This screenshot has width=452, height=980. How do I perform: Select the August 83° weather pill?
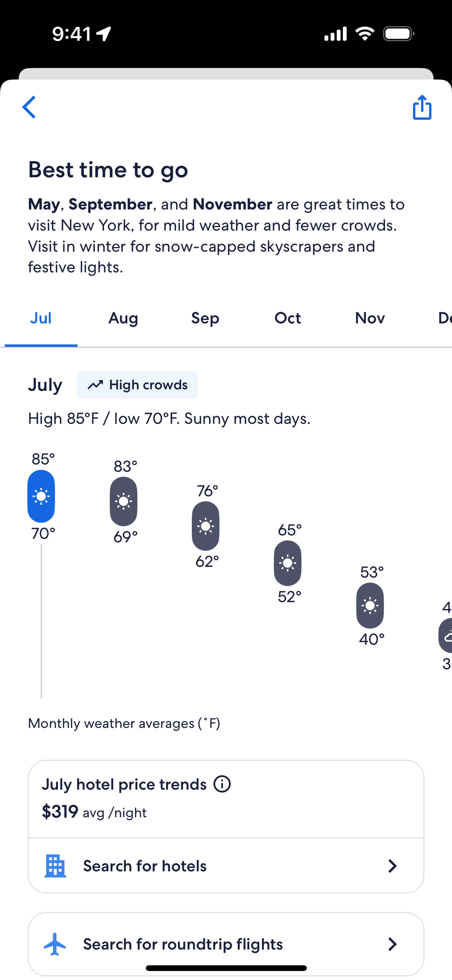coord(124,501)
